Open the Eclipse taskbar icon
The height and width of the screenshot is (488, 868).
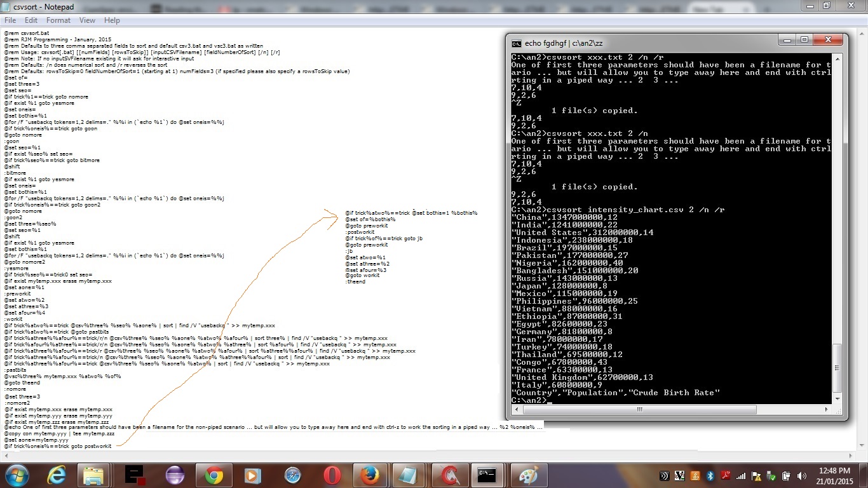tap(174, 475)
